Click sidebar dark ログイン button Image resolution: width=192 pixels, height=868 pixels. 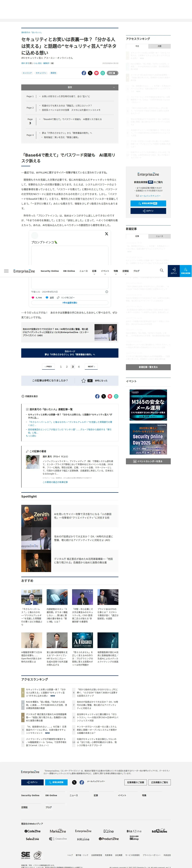[148, 211]
